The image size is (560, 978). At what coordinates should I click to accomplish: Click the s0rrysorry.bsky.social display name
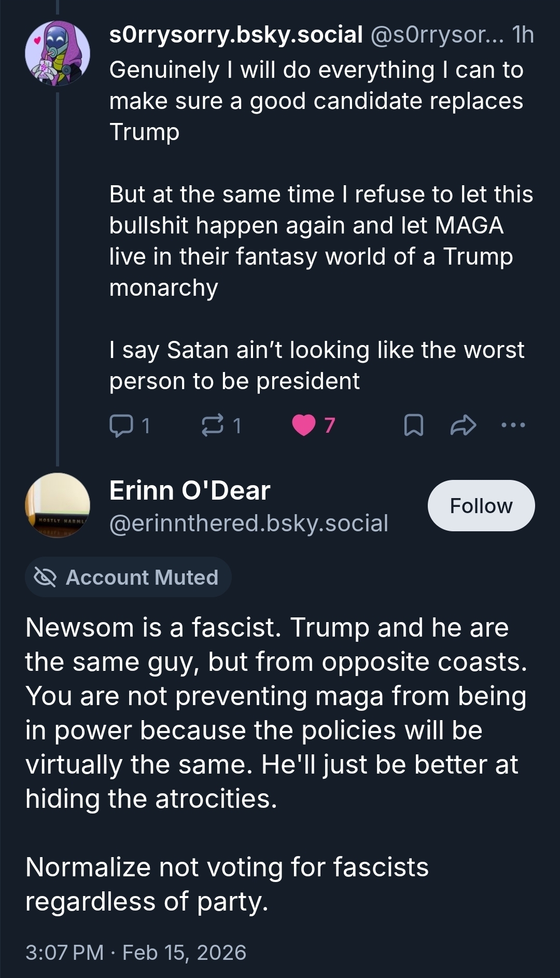(236, 35)
